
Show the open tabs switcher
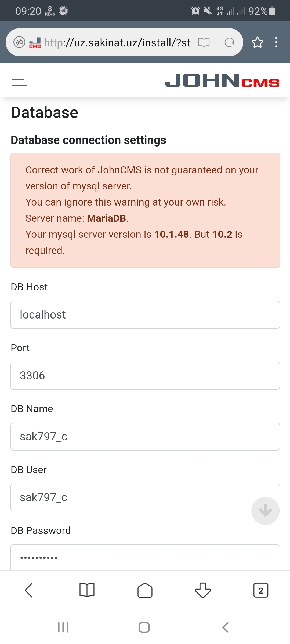[261, 590]
